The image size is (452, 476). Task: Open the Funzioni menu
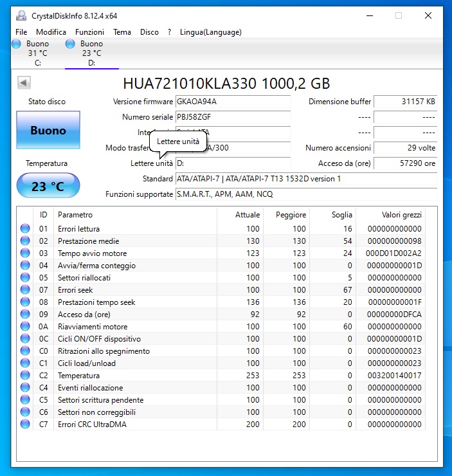pyautogui.click(x=89, y=32)
